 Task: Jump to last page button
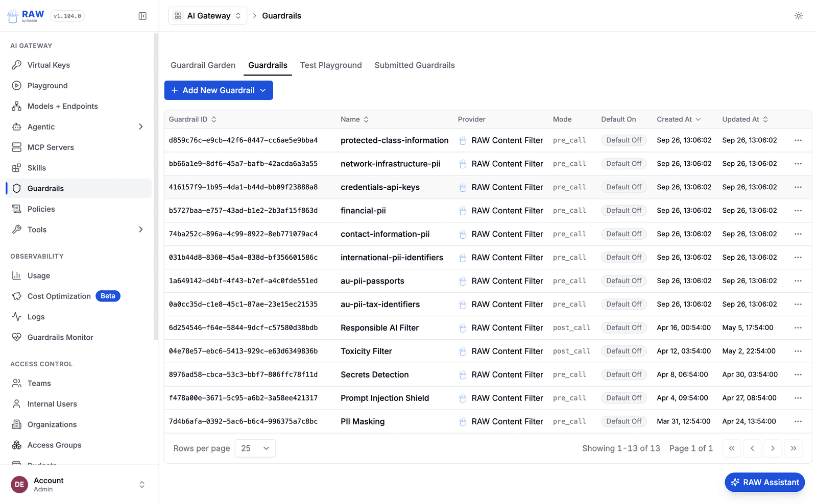coord(793,448)
